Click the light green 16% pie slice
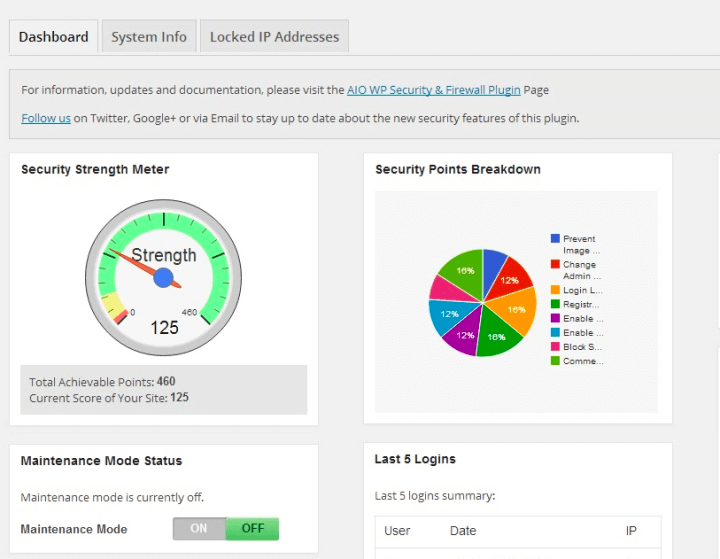 tap(465, 271)
